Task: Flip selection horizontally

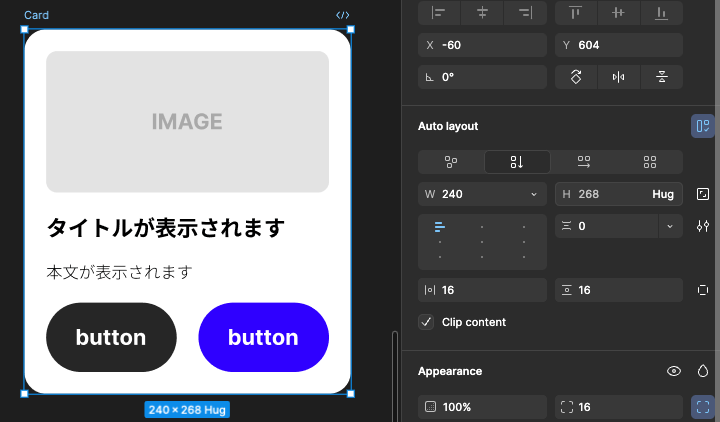Action: [619, 77]
